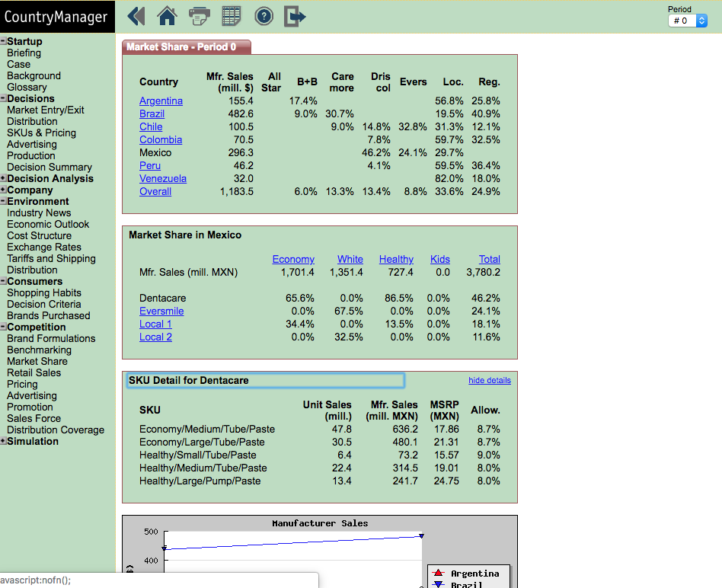The image size is (722, 588).
Task: Click the Argentina legend red triangle
Action: pyautogui.click(x=438, y=574)
